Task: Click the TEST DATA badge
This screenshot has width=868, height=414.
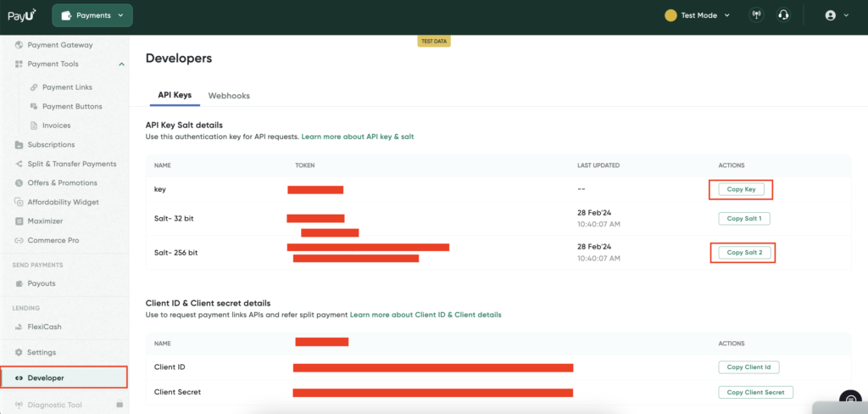Action: 434,42
